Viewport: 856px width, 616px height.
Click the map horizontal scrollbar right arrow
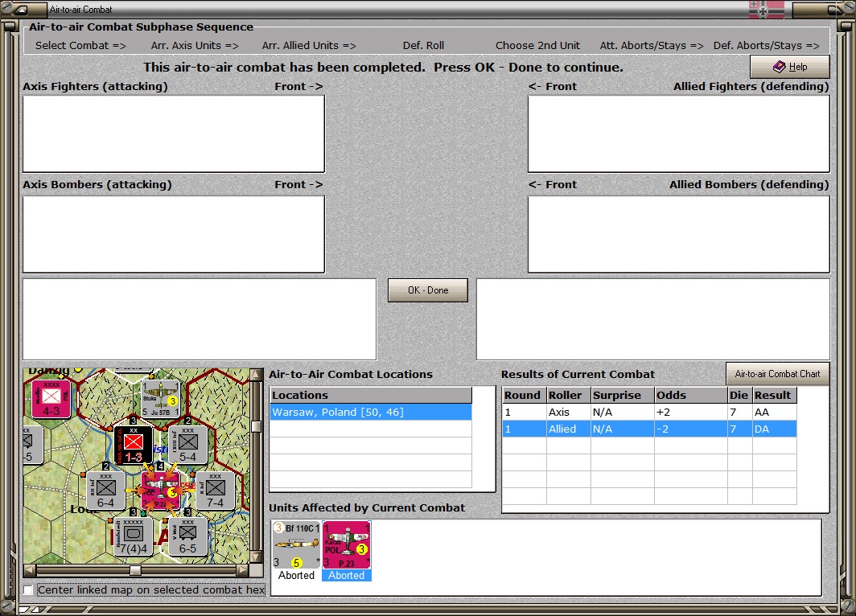point(243,570)
